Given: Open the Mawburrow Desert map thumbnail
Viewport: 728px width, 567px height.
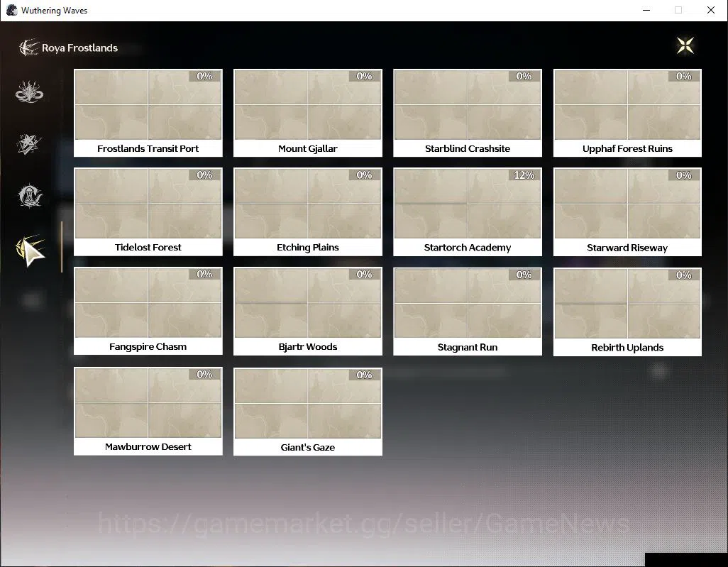Looking at the screenshot, I should 148,403.
